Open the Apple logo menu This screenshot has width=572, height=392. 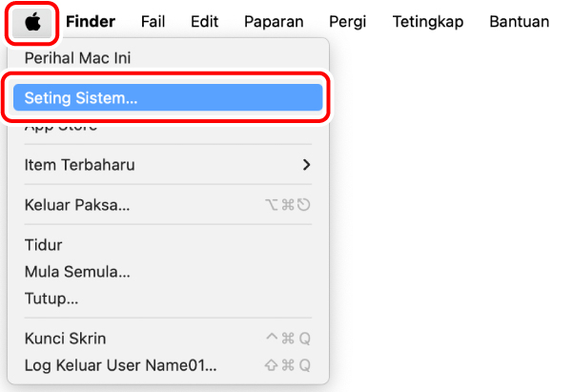pyautogui.click(x=33, y=21)
